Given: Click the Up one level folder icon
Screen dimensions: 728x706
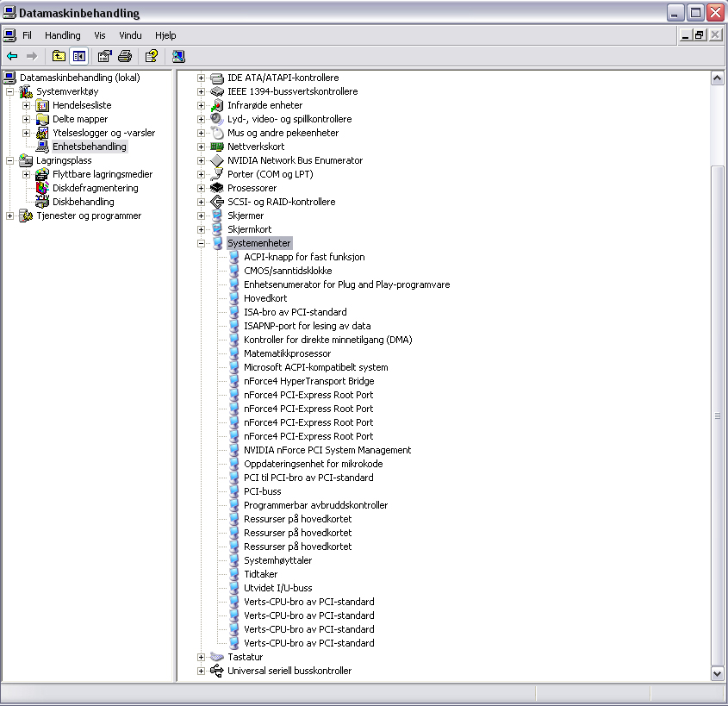Looking at the screenshot, I should click(x=59, y=56).
